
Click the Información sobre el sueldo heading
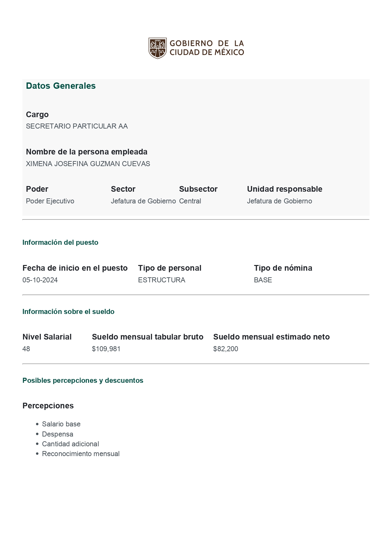pos(68,312)
